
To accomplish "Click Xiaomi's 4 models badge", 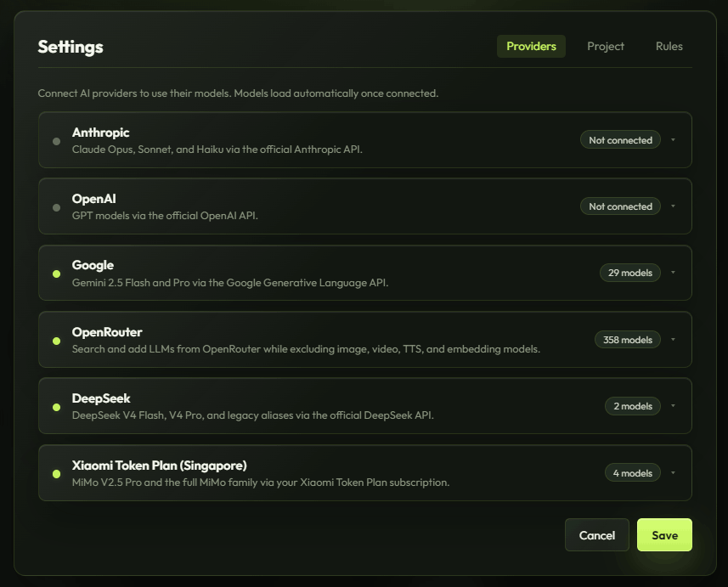I will click(x=633, y=473).
